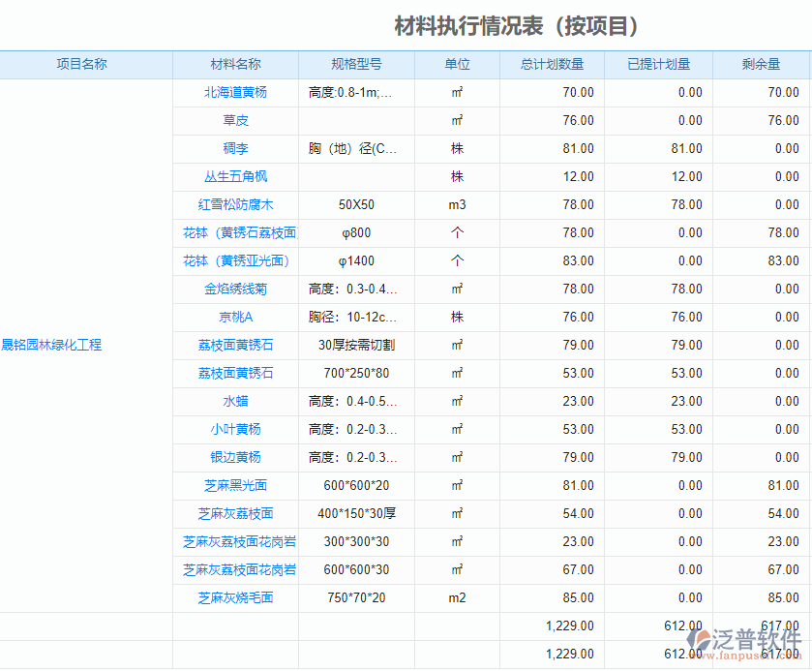The width and height of the screenshot is (812, 671).
Task: Click the 银边黄杨 material link
Action: [x=235, y=458]
